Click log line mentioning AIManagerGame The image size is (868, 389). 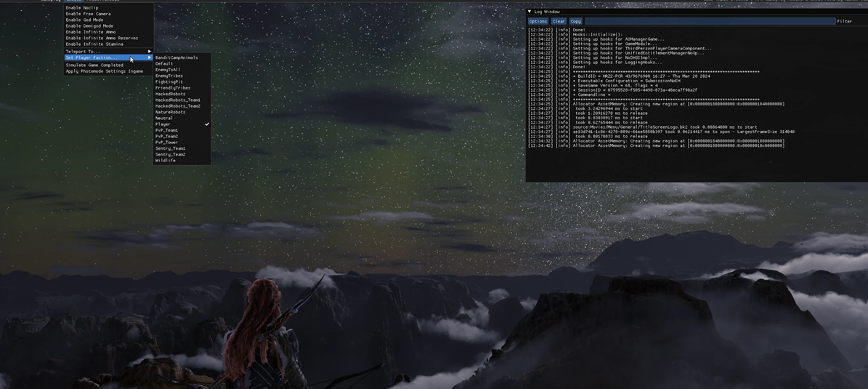[x=597, y=39]
